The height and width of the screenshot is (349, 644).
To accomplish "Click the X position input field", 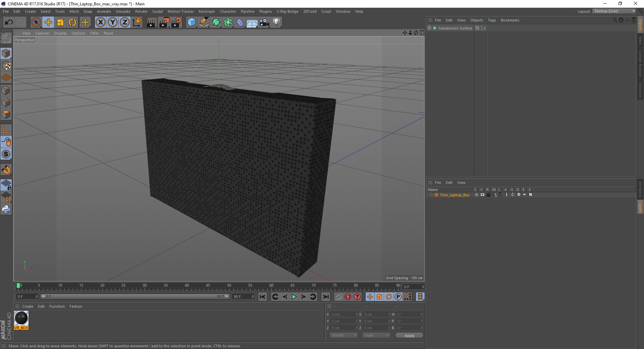I will coord(344,314).
